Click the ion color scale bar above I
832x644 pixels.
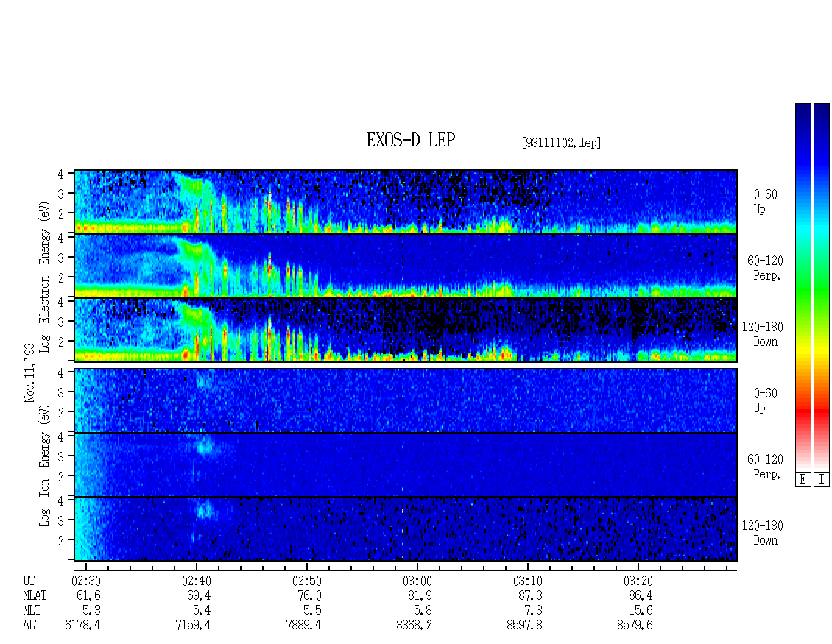(822, 286)
